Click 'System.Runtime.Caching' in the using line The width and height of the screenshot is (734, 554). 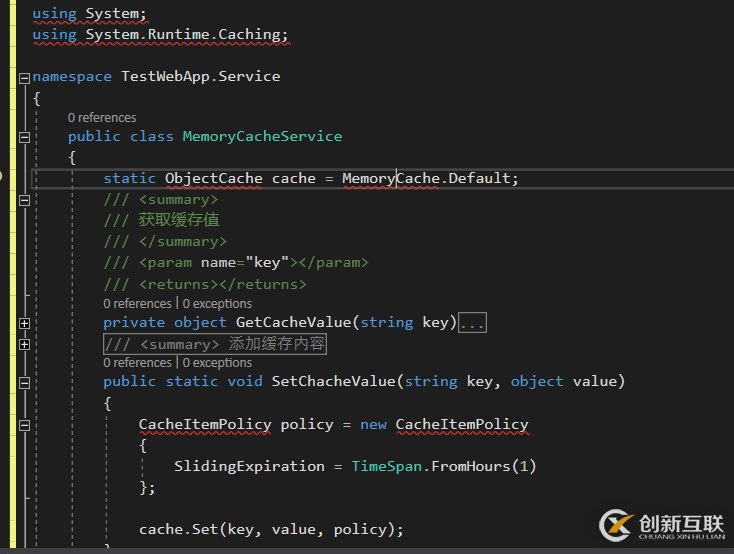pos(183,35)
